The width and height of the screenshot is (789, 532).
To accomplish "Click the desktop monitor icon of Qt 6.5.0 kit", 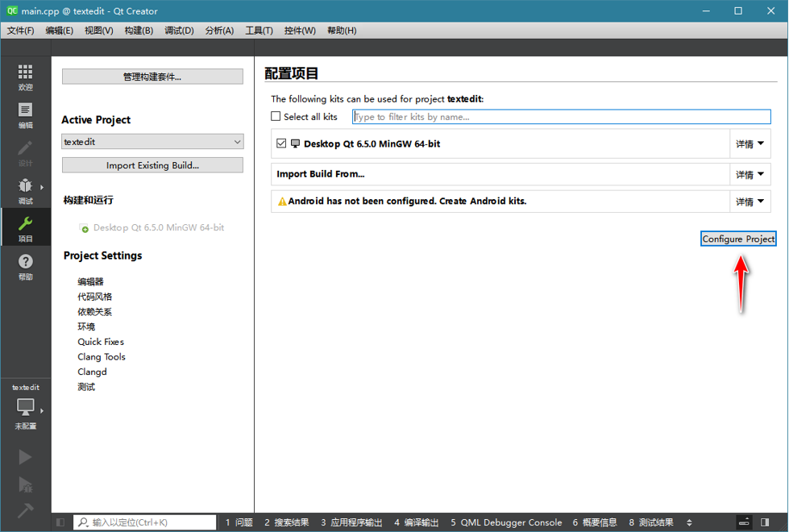I will [296, 144].
